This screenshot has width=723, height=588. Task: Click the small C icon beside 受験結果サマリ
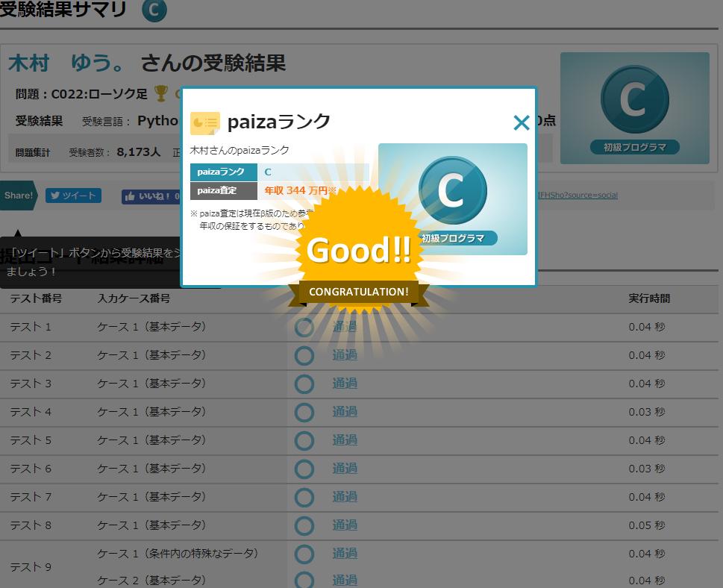click(x=154, y=10)
